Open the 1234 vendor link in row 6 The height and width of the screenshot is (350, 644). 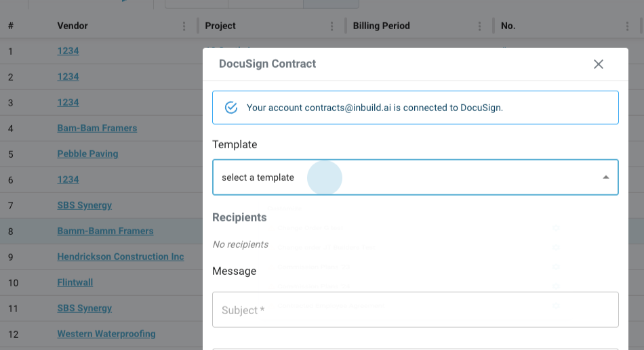point(68,179)
